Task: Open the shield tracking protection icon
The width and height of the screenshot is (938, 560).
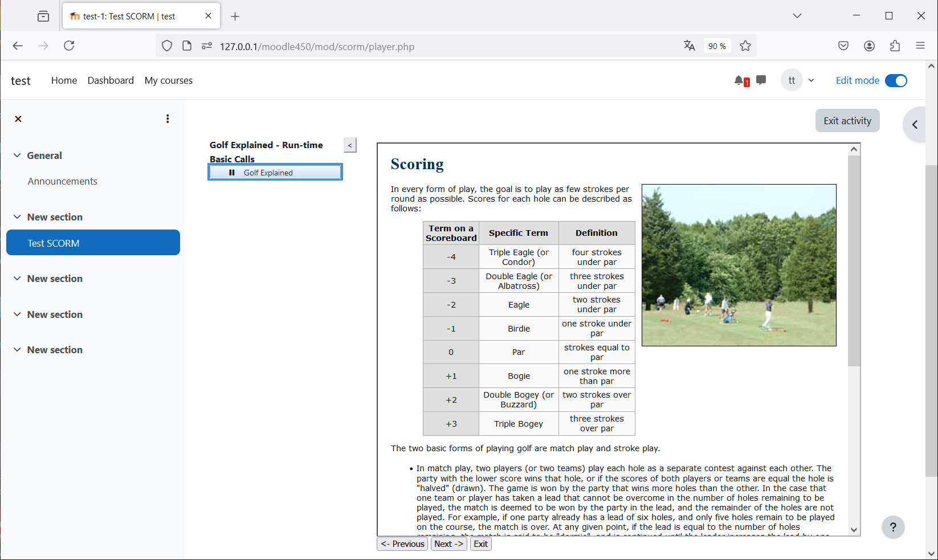Action: click(166, 46)
